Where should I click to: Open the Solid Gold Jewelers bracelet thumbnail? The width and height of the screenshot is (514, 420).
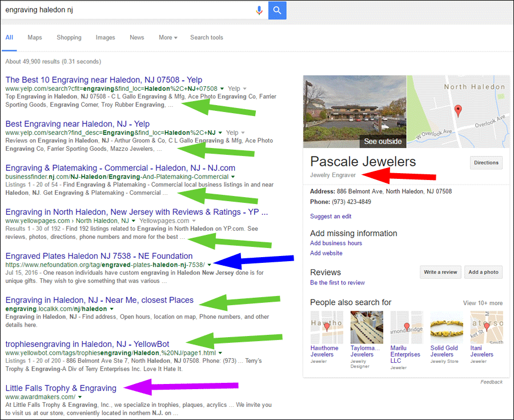click(447, 327)
